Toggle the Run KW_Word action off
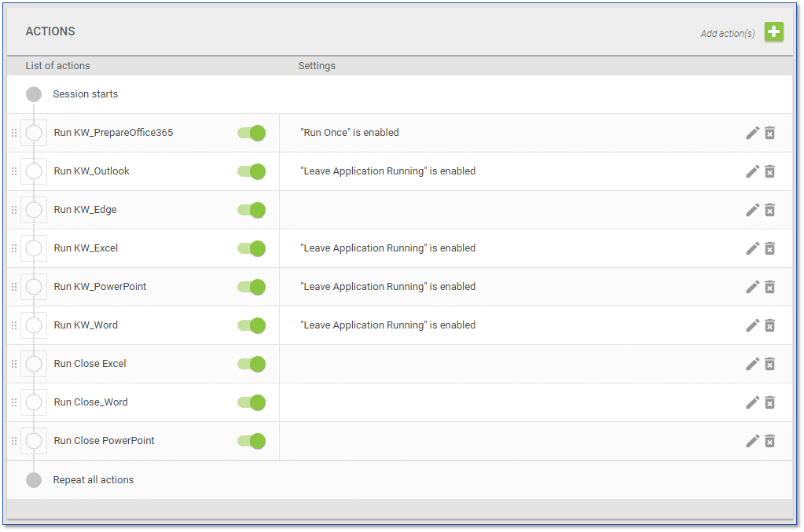Viewport: 804px width, 532px height. tap(251, 325)
